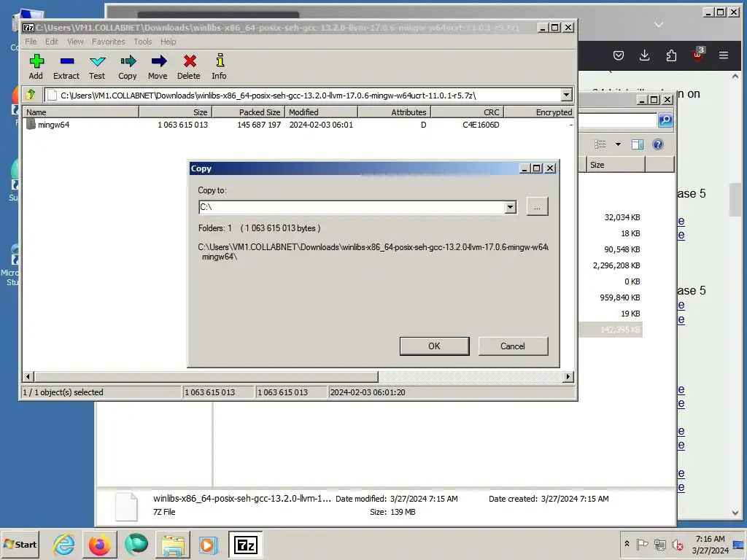Open the File menu
The width and height of the screenshot is (747, 560).
coord(31,42)
